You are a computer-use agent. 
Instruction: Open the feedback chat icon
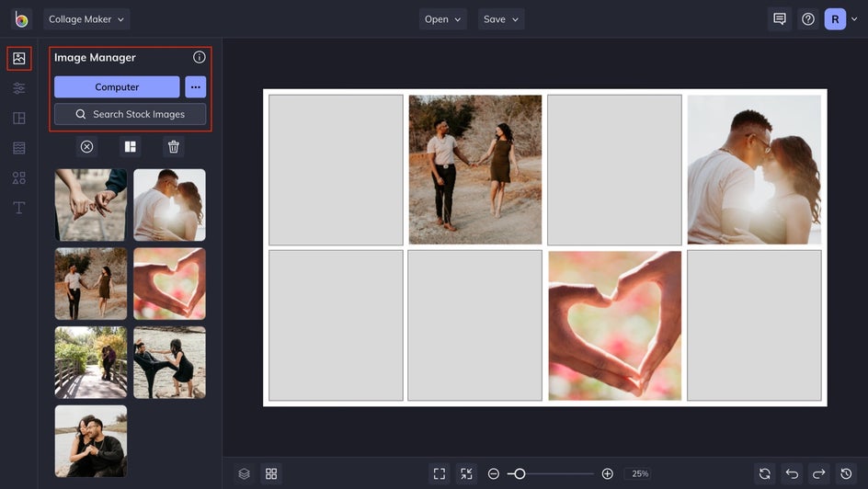coord(780,19)
